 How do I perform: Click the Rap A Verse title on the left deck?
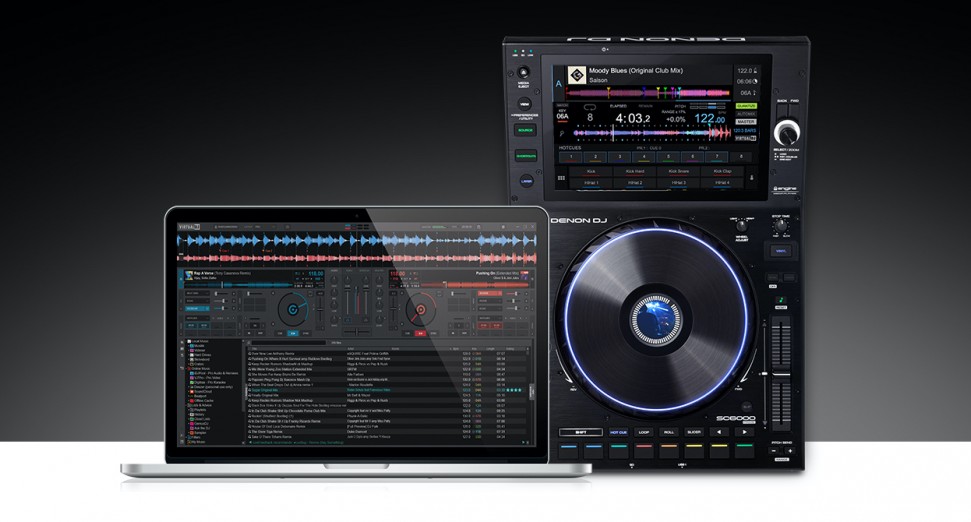coord(221,273)
